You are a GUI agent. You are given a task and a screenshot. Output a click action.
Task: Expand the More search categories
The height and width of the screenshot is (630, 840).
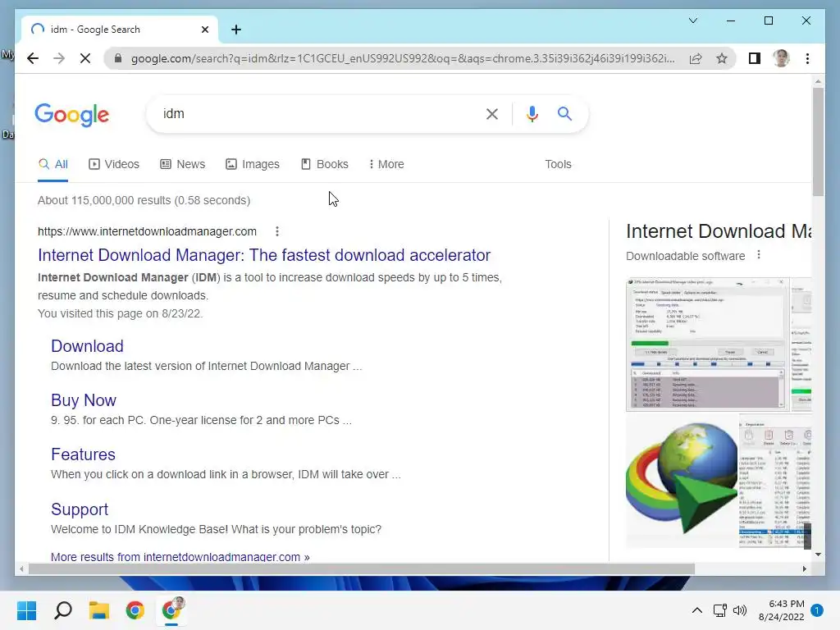386,164
